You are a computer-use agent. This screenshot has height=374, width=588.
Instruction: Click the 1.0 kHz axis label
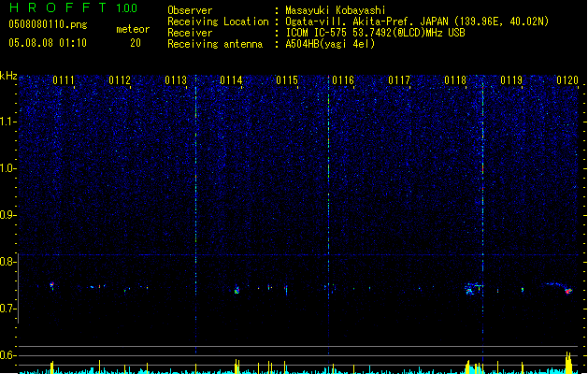tap(7, 168)
